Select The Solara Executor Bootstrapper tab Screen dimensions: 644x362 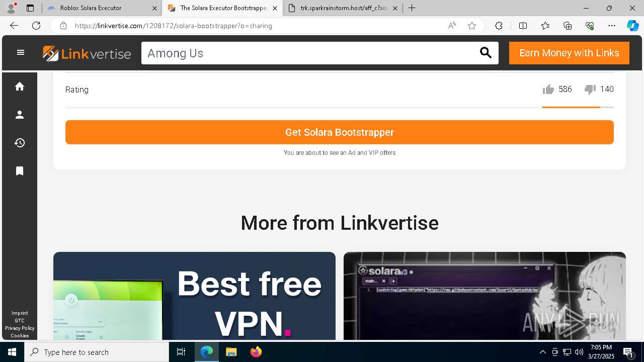coord(222,8)
